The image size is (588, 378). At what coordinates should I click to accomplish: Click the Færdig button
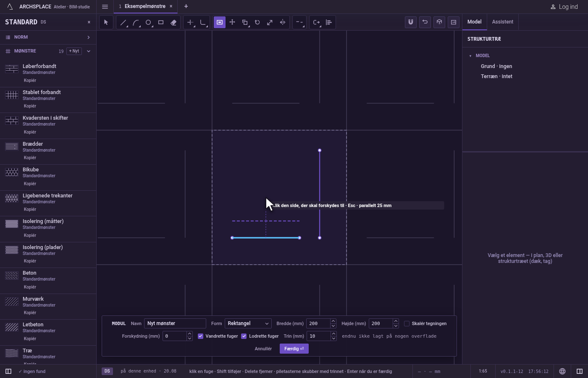pyautogui.click(x=294, y=349)
